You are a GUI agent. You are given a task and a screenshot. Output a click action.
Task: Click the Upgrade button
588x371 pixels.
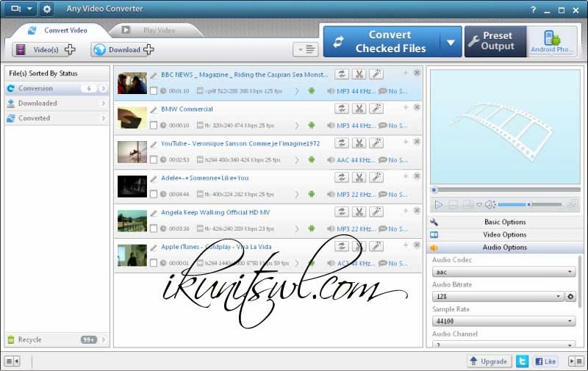(490, 361)
